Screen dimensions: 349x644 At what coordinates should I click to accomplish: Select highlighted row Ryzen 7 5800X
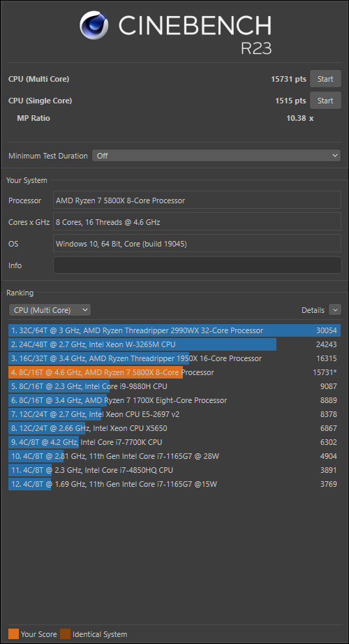tap(174, 372)
